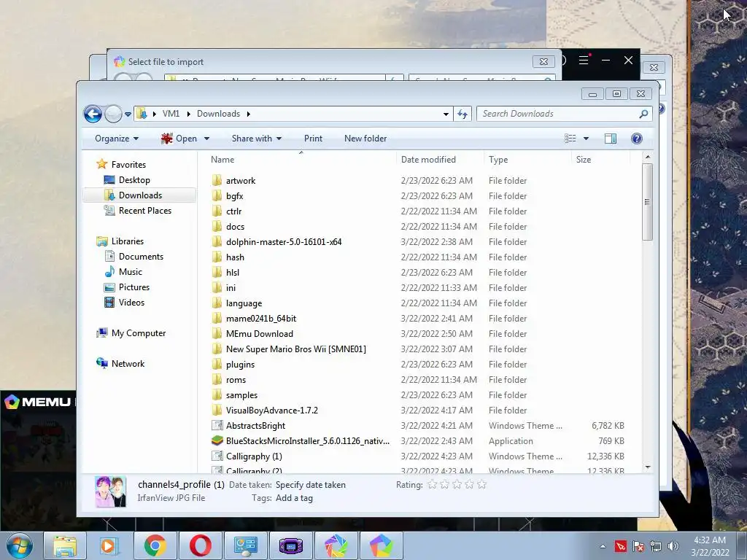This screenshot has height=560, width=747.
Task: Select the MEmu Download folder
Action: pos(259,333)
